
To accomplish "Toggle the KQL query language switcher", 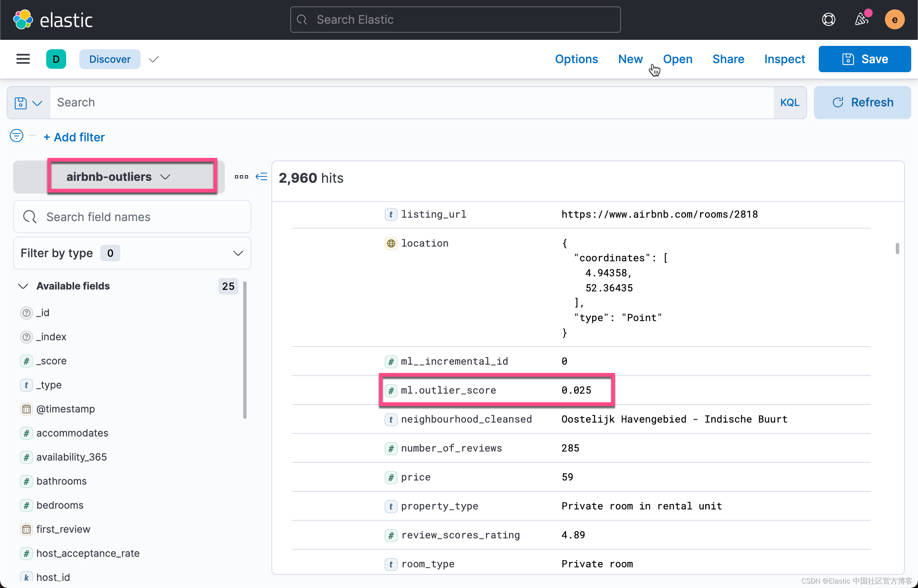I will coord(789,103).
